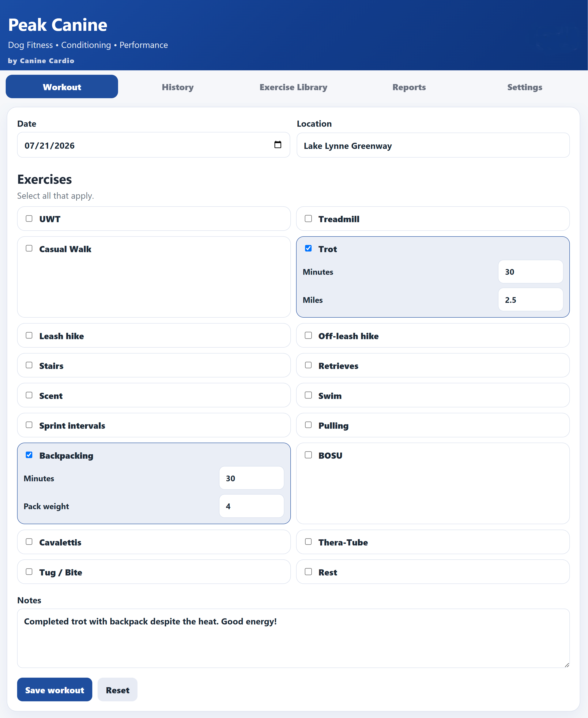Check the Rest checkbox
The width and height of the screenshot is (588, 718).
tap(308, 572)
